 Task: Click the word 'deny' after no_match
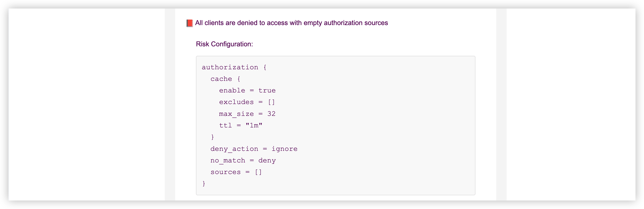267,161
